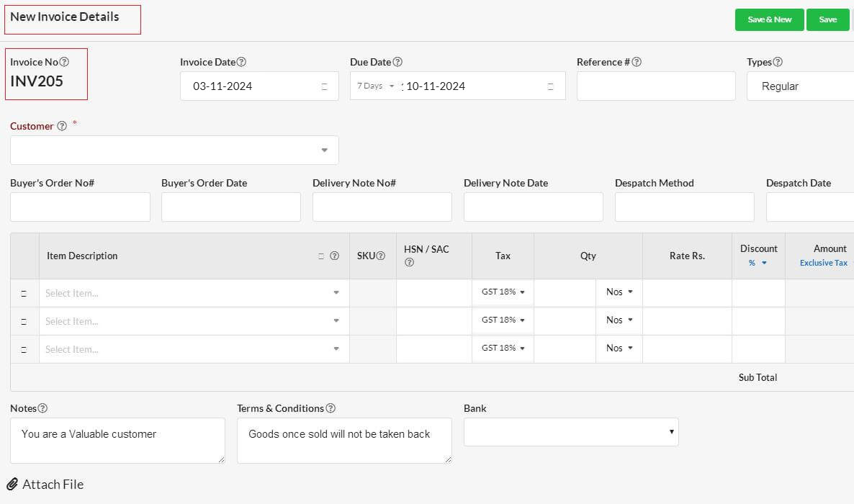Open the Types Regular dropdown
Viewport: 854px width, 504px height.
click(800, 86)
